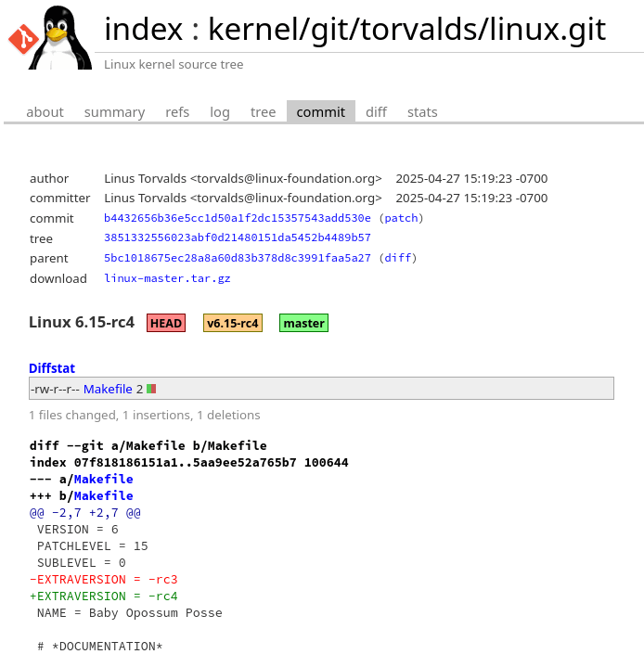This screenshot has width=644, height=667.
Task: Click the Tux penguin git logo
Action: [50, 37]
